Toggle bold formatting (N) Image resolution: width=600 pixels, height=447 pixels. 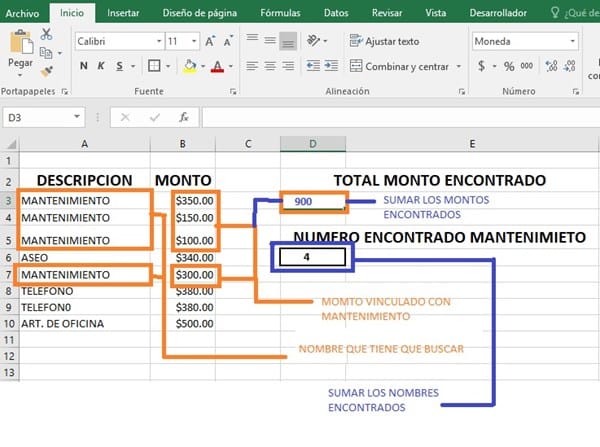pos(83,66)
